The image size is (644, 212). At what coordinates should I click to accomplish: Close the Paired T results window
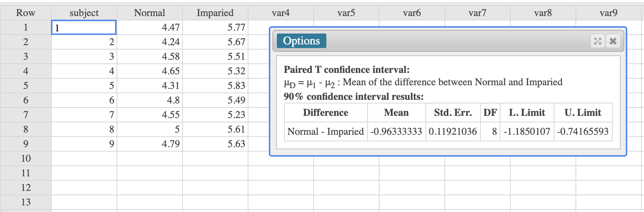pyautogui.click(x=613, y=41)
